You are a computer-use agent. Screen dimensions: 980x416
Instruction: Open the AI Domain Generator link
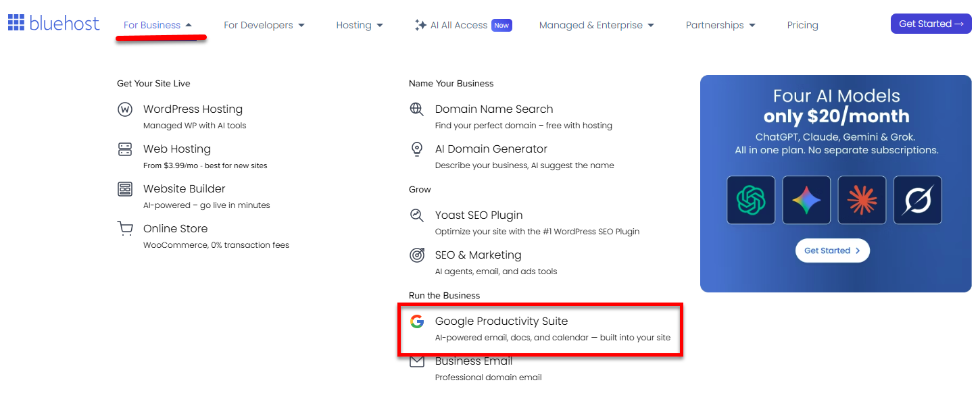[x=491, y=149]
